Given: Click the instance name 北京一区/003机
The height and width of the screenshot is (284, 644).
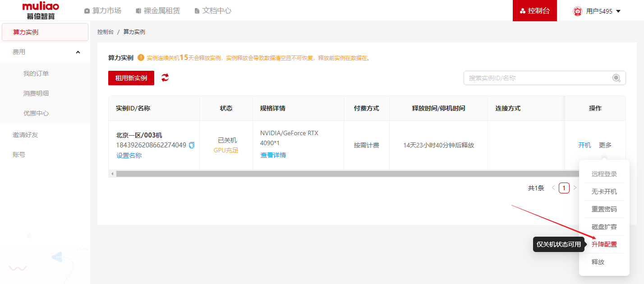Looking at the screenshot, I should (x=139, y=135).
